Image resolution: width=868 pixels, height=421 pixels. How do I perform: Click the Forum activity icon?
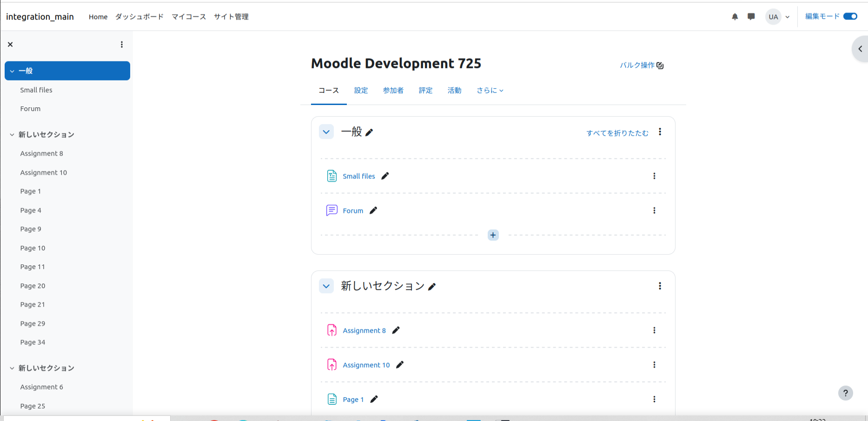click(332, 210)
